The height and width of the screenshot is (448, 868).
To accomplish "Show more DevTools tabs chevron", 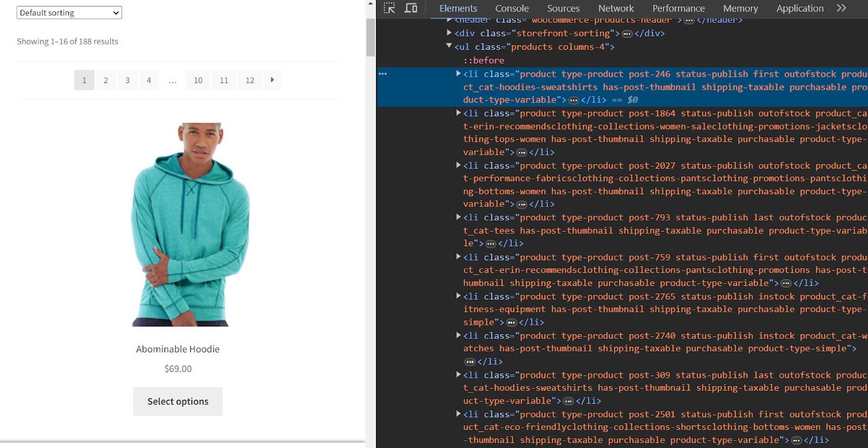I will (841, 8).
